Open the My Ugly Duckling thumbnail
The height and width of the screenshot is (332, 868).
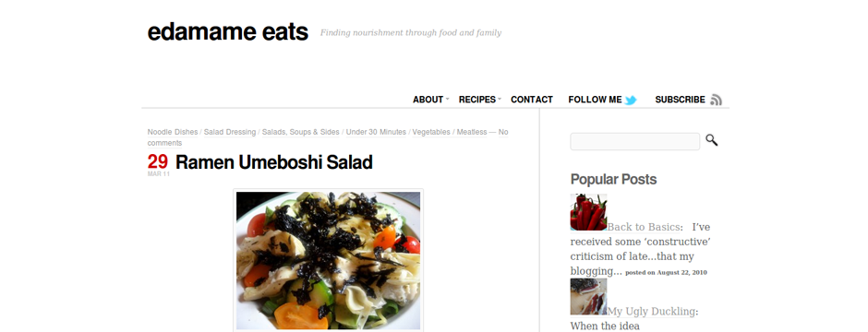[588, 297]
